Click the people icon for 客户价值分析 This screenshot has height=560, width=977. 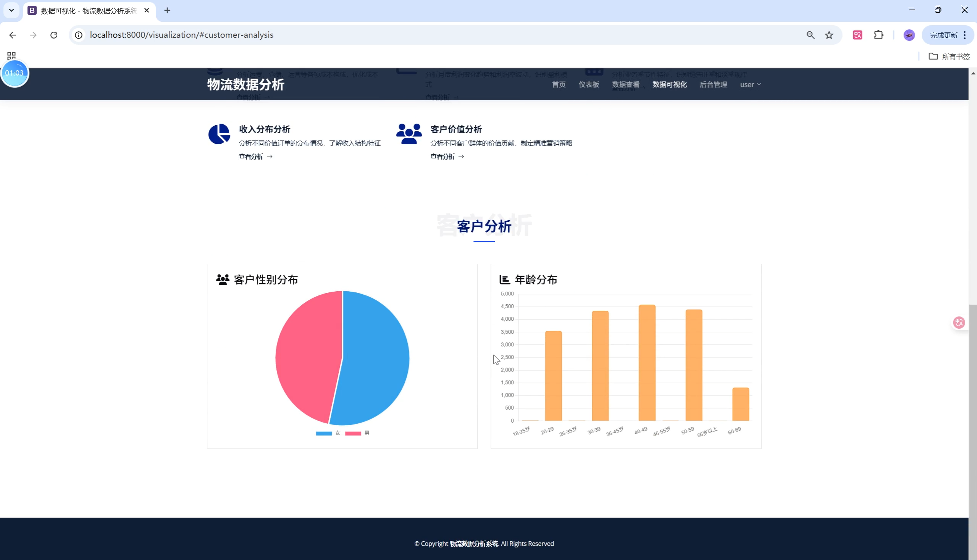(x=409, y=134)
